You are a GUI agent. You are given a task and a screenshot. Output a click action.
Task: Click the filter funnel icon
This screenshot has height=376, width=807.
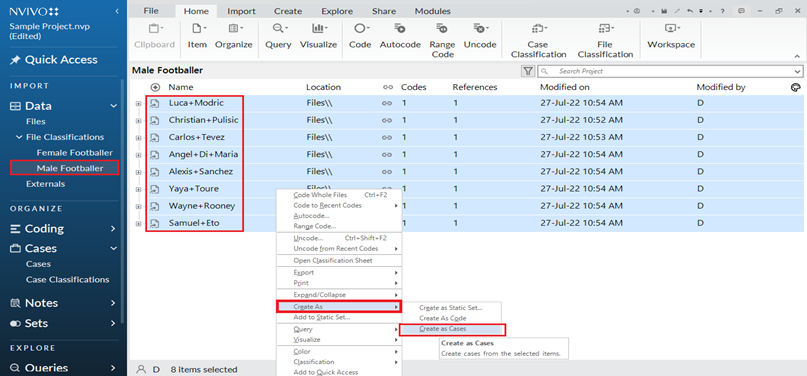tap(528, 71)
